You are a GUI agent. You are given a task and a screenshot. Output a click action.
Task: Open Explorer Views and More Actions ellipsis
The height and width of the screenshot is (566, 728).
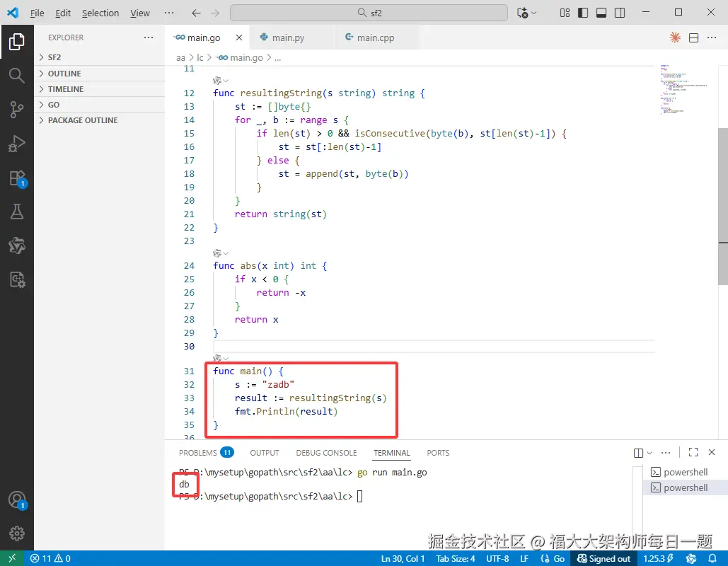coord(149,37)
